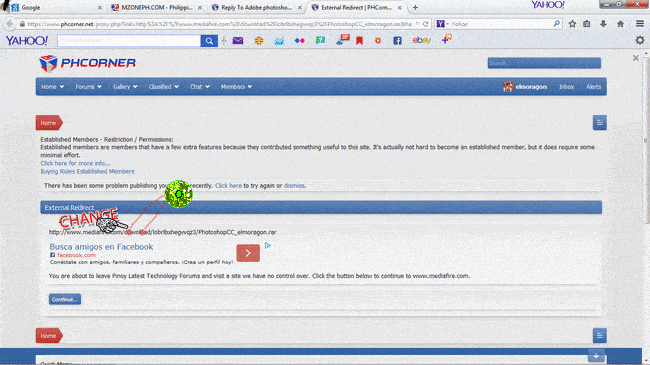
Task: Click the messenger icon with red badge
Action: coord(343,40)
